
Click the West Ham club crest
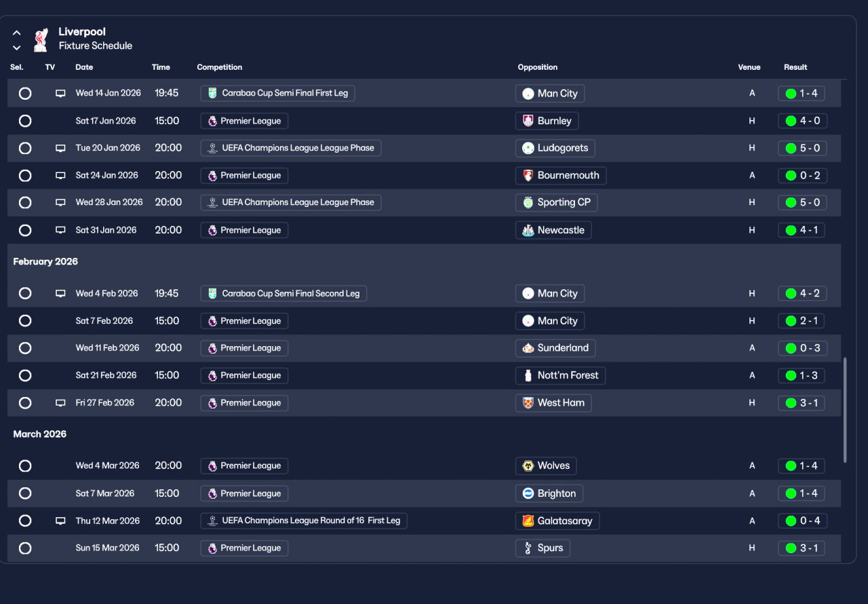coord(528,402)
